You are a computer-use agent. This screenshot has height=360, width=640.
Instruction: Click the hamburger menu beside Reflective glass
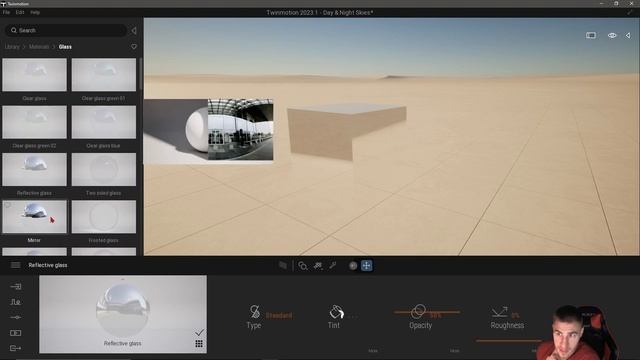pyautogui.click(x=16, y=265)
